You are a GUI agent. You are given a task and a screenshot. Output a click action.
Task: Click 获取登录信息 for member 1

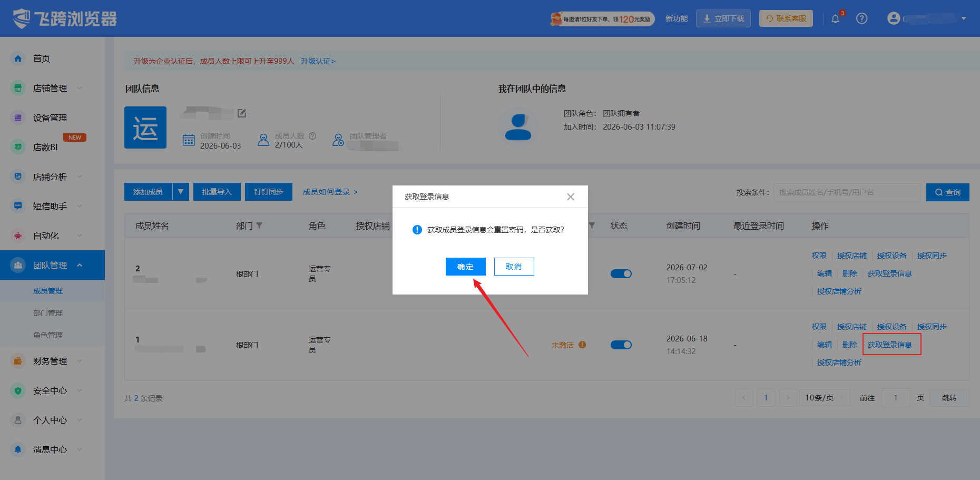pyautogui.click(x=889, y=345)
